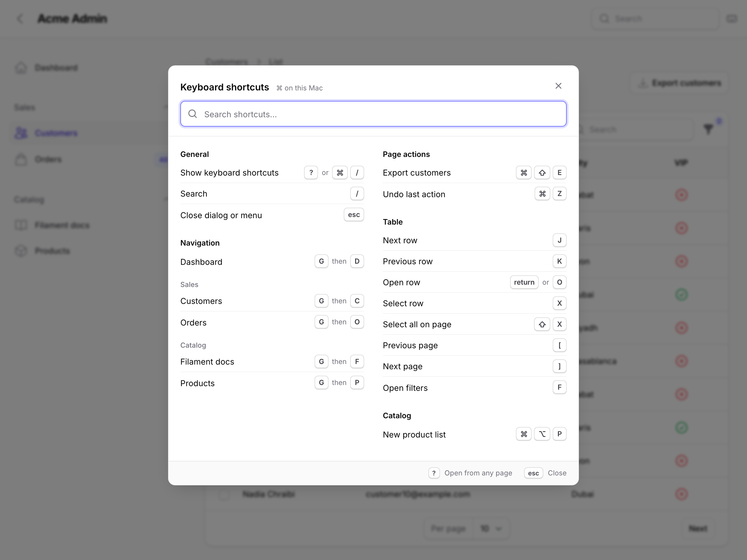This screenshot has width=747, height=560.
Task: Click the Export customers button behind the dialog
Action: [x=680, y=83]
